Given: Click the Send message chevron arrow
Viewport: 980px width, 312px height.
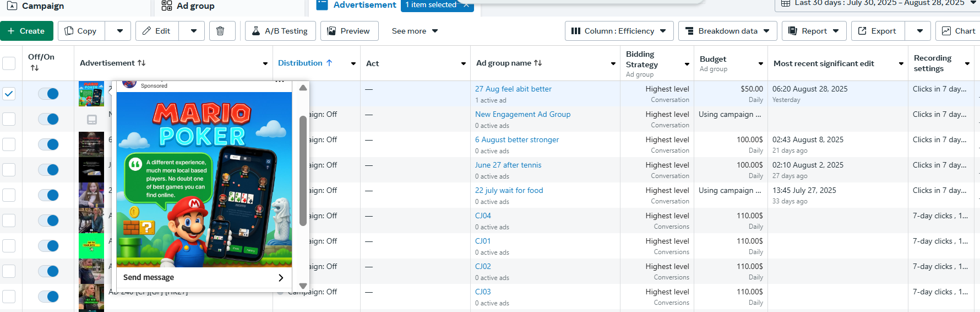Looking at the screenshot, I should coord(281,278).
